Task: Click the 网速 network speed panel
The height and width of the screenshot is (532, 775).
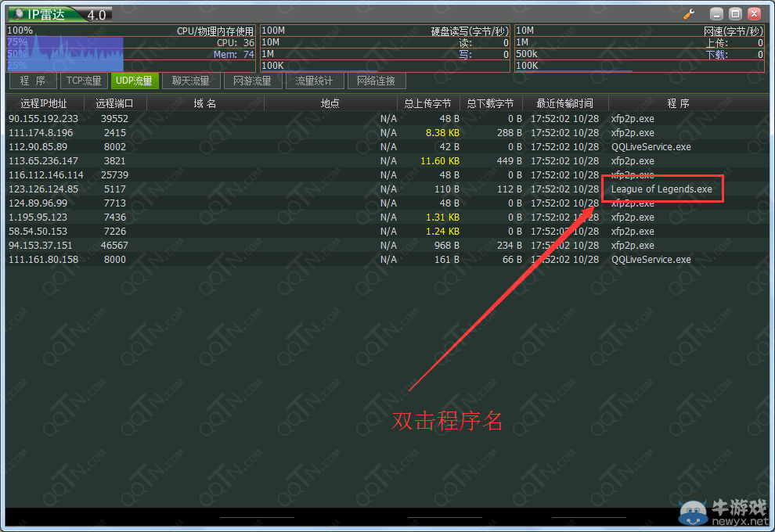Action: (x=640, y=49)
